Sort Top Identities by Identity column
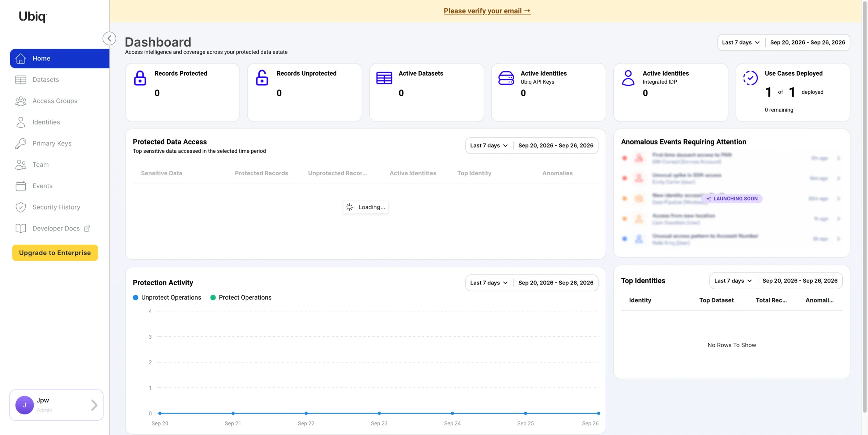The image size is (868, 435). click(x=640, y=300)
